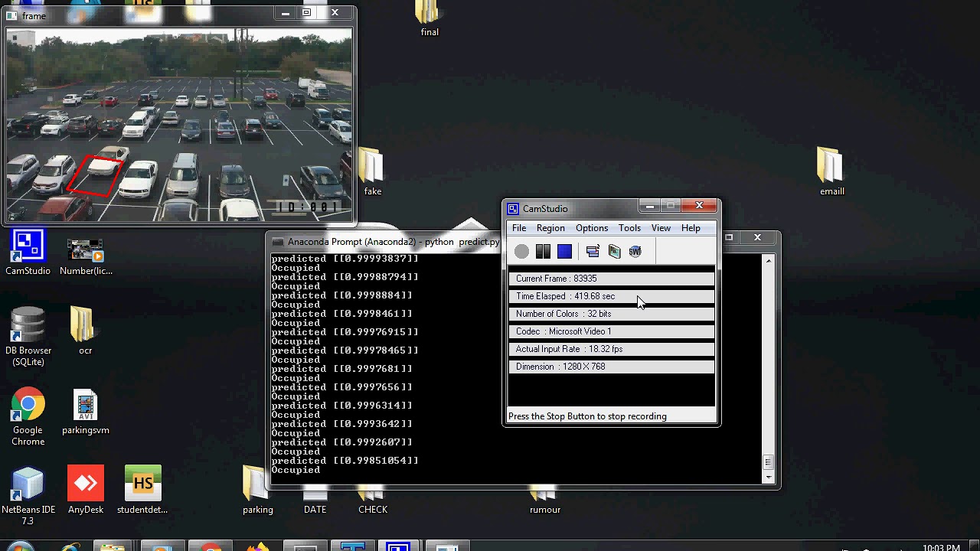Select the 'Current Frame : 83935' row

pyautogui.click(x=611, y=279)
